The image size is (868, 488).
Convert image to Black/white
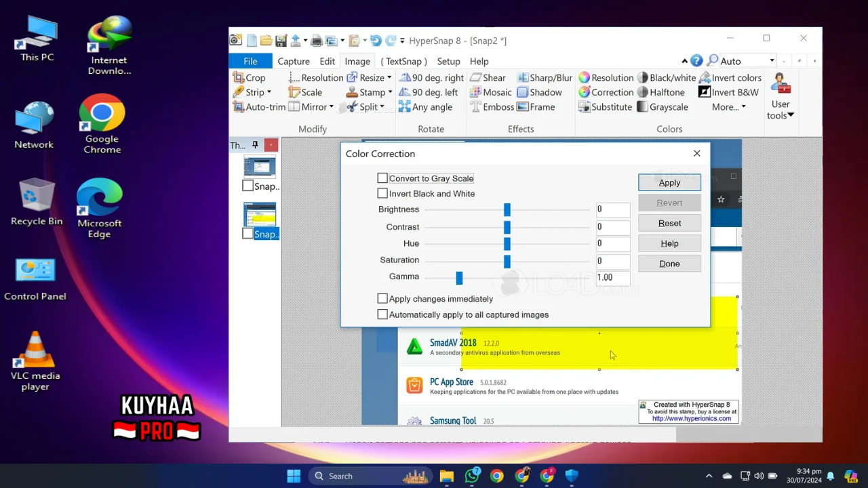point(667,78)
